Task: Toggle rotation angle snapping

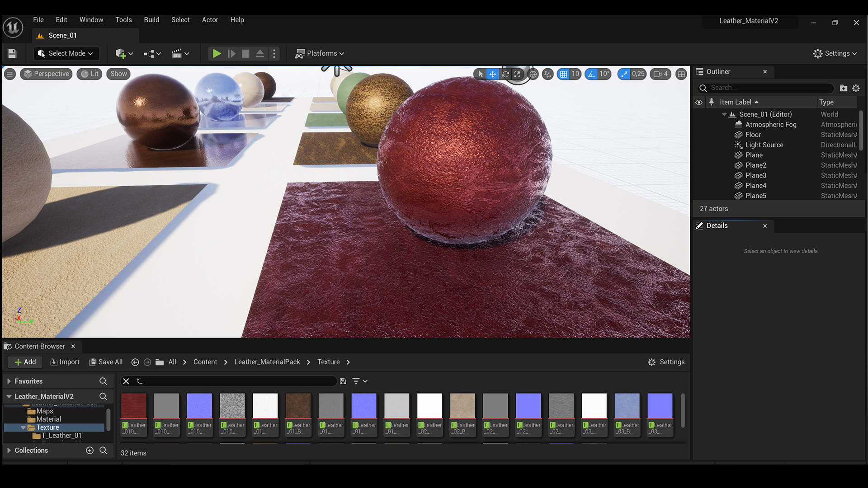Action: 592,74
